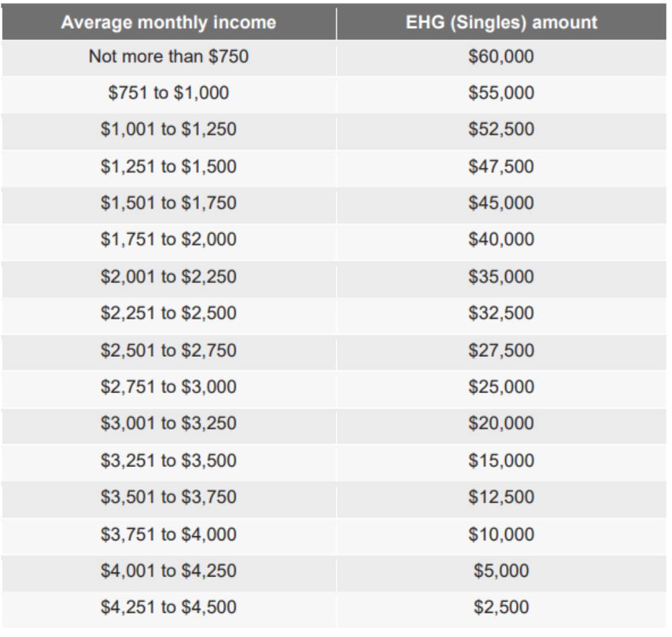Select the '$3,251 to $3,500' income cell

pyautogui.click(x=169, y=461)
